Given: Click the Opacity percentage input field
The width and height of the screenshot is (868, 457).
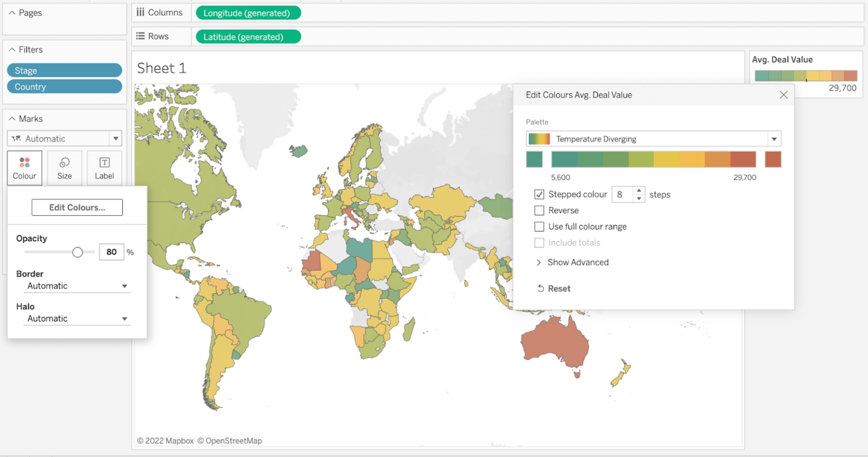Looking at the screenshot, I should pos(111,252).
